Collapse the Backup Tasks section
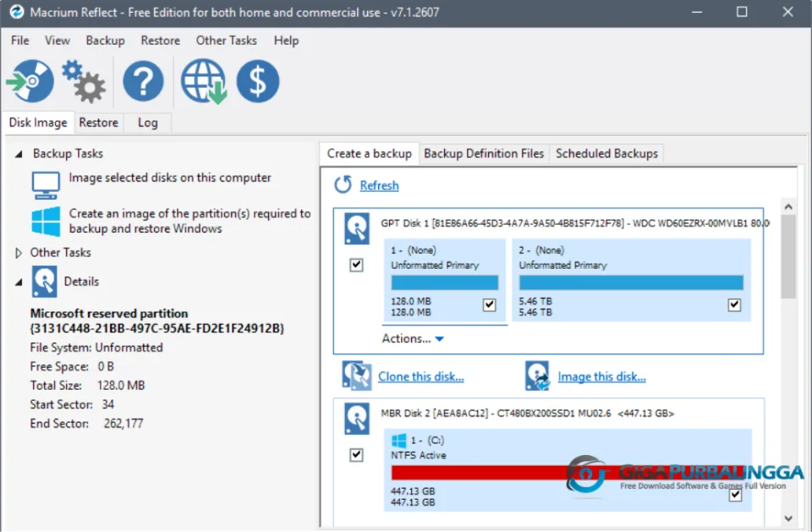812x532 pixels. click(x=19, y=154)
